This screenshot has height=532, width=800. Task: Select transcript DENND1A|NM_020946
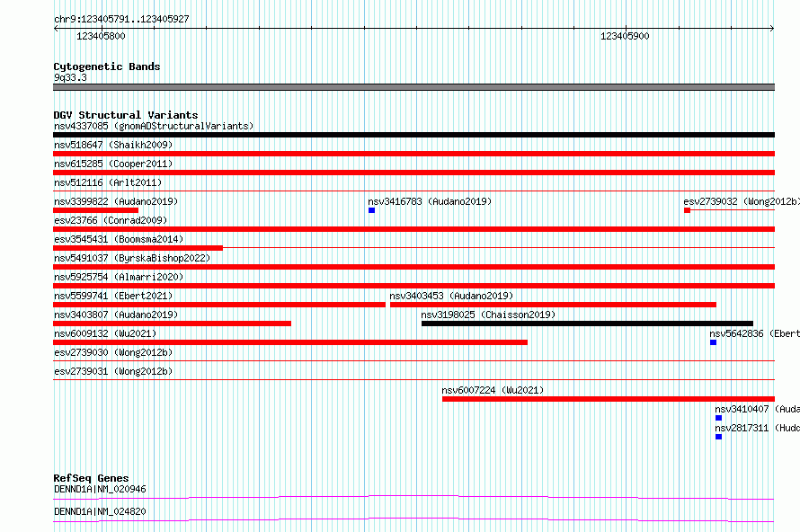click(100, 489)
